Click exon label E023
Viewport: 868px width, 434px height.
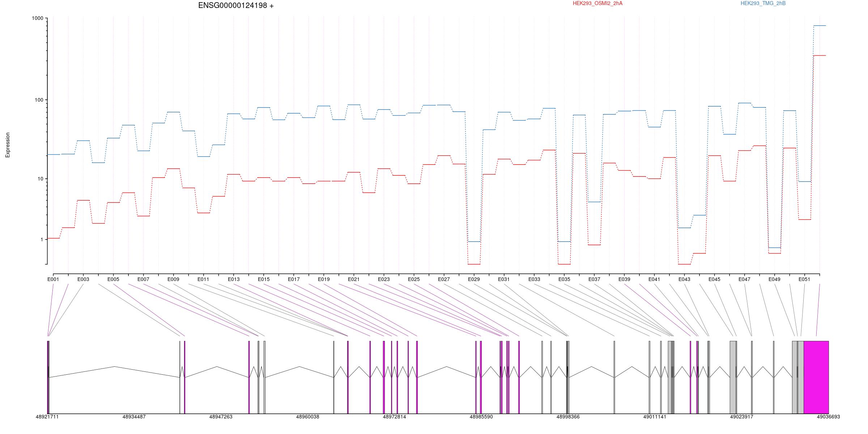point(384,279)
